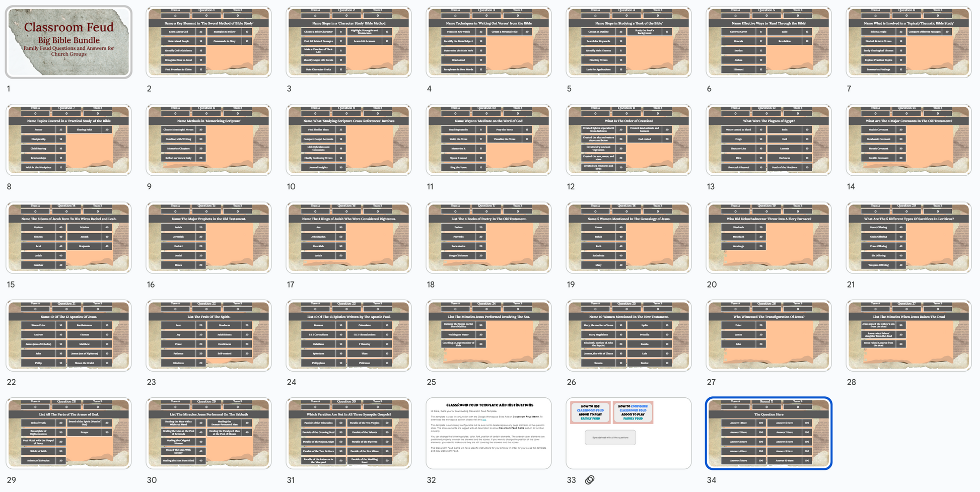Click the linked-object icon beside slide 33

[590, 480]
